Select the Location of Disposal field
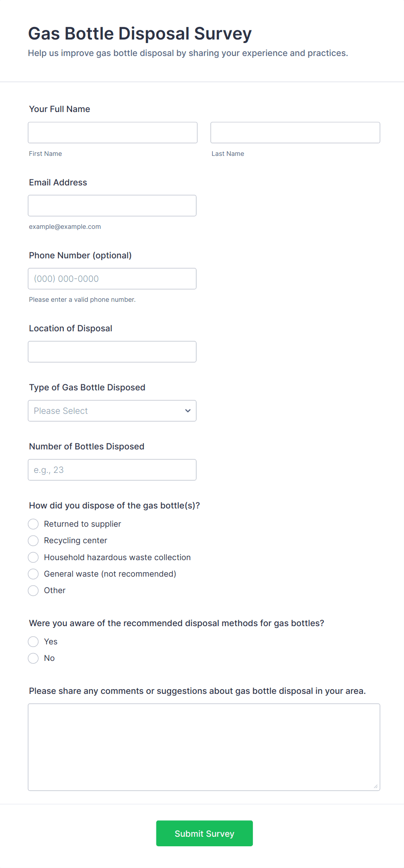 coord(112,352)
